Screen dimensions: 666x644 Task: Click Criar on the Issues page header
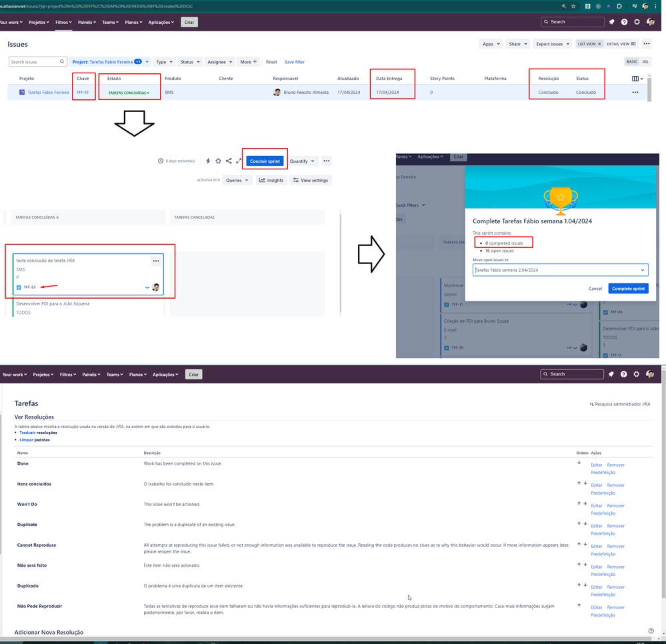pos(189,22)
